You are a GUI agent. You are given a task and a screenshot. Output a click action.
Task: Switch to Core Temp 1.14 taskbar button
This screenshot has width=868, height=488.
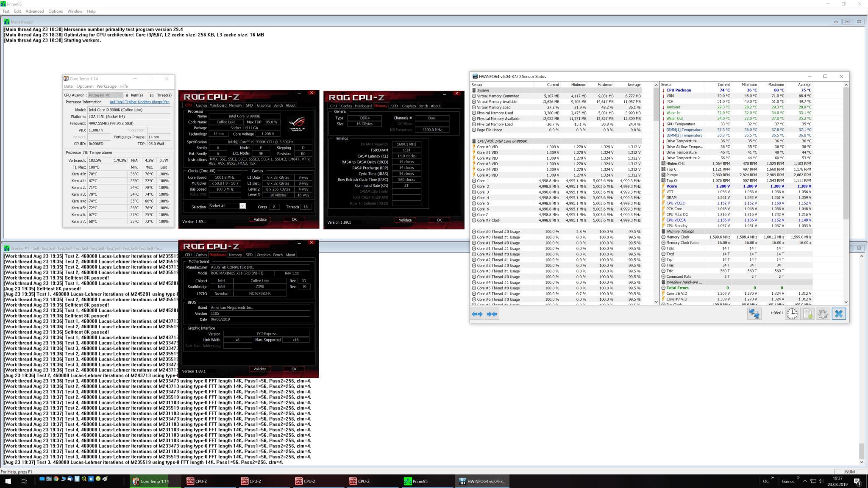point(156,481)
